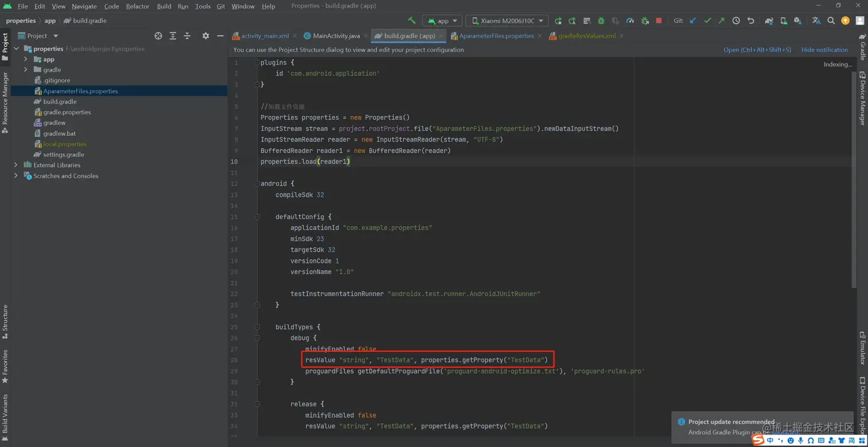Screen dimensions: 868x447
Task: Close the AparameterFiles.properties editor tab
Action: pos(540,36)
